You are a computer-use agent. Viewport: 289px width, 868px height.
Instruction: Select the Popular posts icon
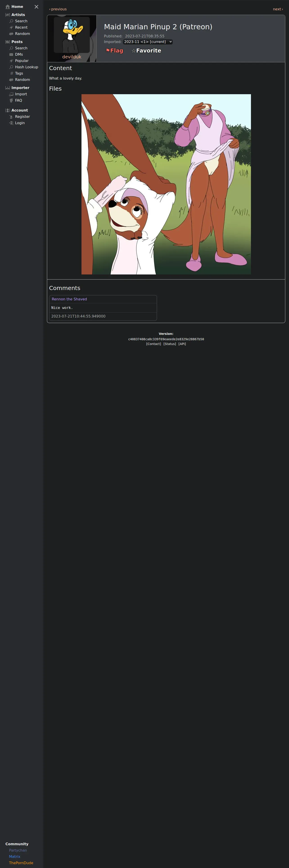[11, 61]
